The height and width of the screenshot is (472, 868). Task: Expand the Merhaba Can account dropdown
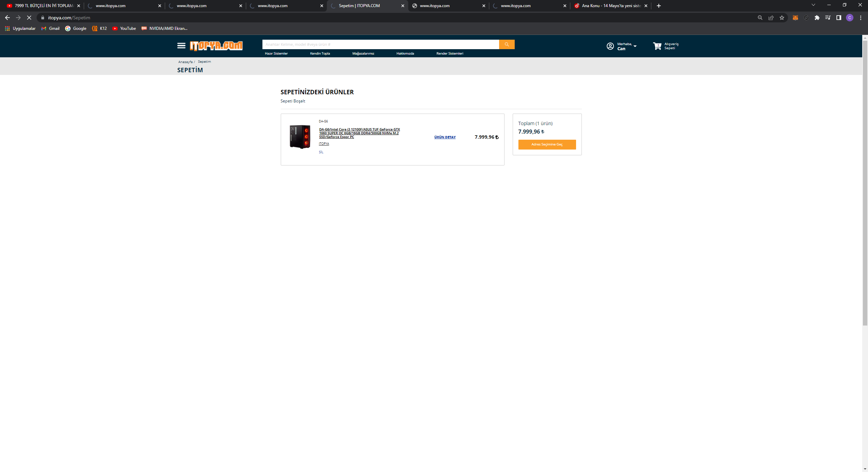[635, 46]
